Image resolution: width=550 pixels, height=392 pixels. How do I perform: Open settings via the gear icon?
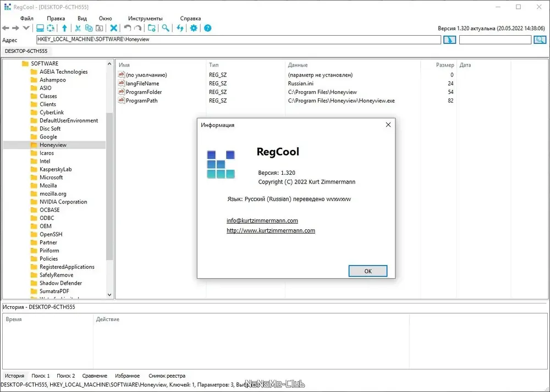194,28
